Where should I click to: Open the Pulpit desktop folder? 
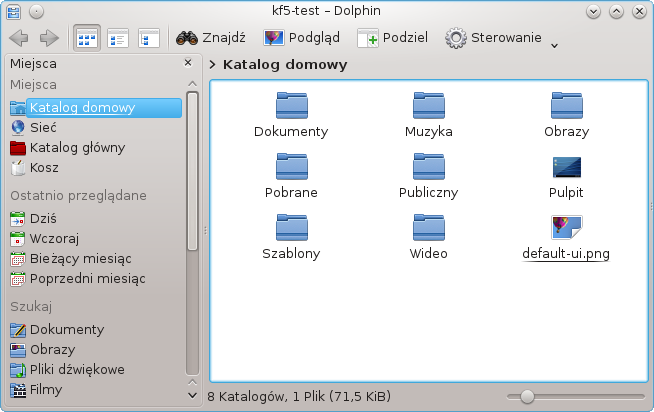point(566,167)
